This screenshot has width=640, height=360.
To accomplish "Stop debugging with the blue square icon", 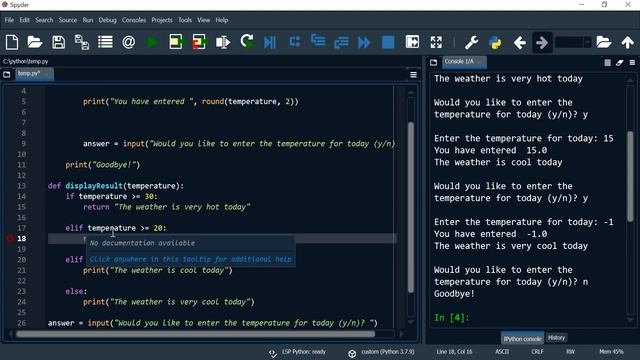I will pyautogui.click(x=388, y=42).
